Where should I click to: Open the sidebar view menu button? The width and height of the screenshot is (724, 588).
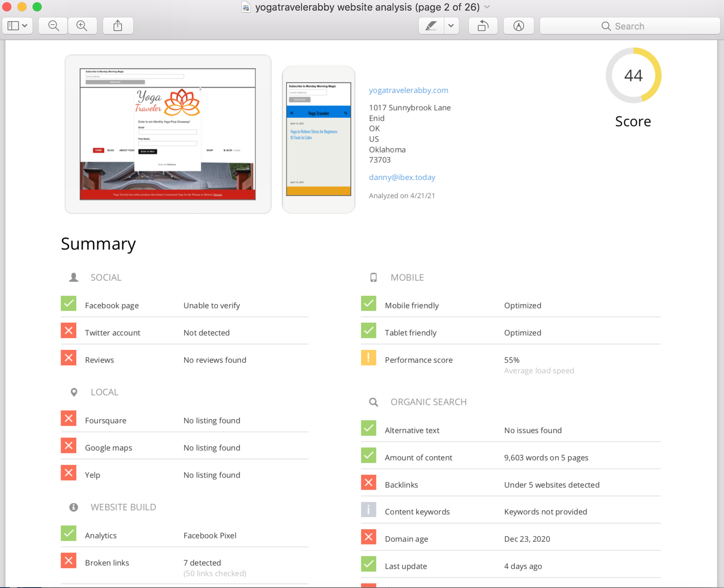click(x=17, y=26)
